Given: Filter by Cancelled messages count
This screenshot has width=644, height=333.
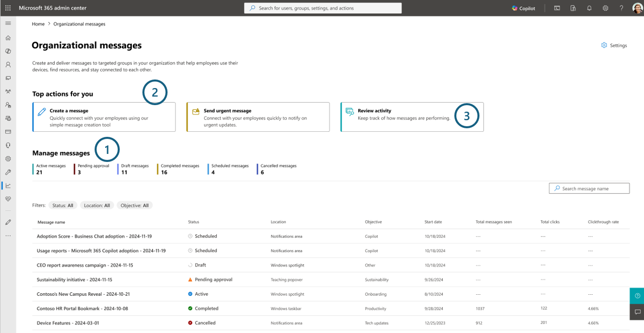Looking at the screenshot, I should coord(277,169).
